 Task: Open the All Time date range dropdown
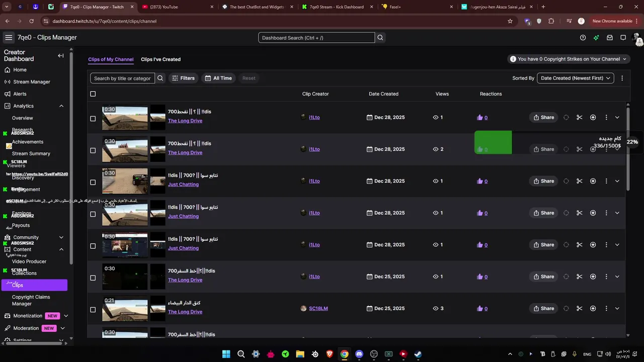(218, 78)
